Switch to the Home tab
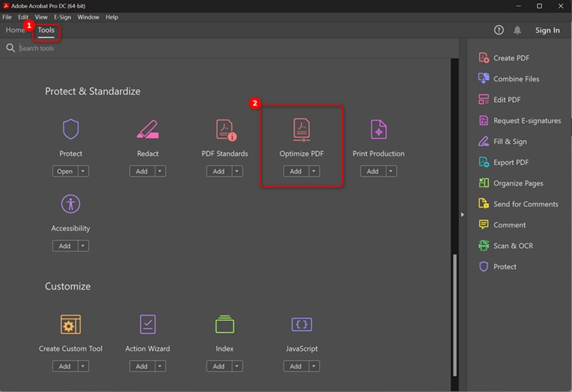 15,30
